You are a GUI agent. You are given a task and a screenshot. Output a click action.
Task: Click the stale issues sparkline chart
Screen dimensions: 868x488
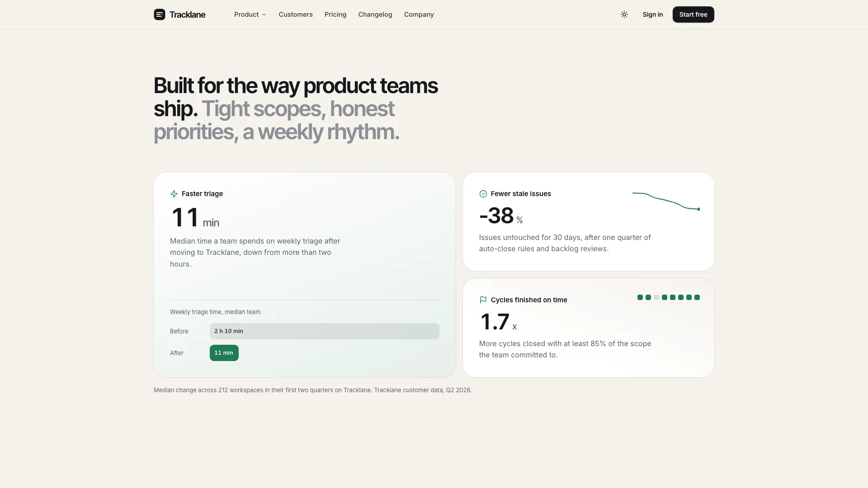pos(666,201)
